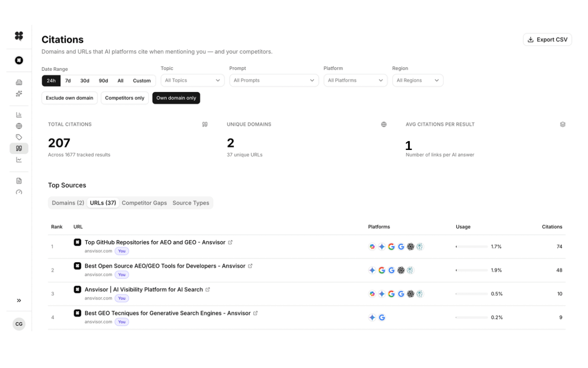Switch to the Competitor Gaps tab

(x=144, y=203)
